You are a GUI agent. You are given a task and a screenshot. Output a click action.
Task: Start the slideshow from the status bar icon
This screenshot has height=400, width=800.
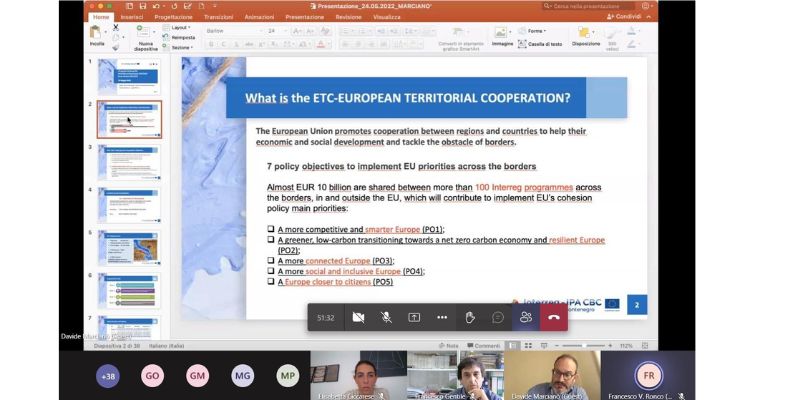click(x=544, y=345)
